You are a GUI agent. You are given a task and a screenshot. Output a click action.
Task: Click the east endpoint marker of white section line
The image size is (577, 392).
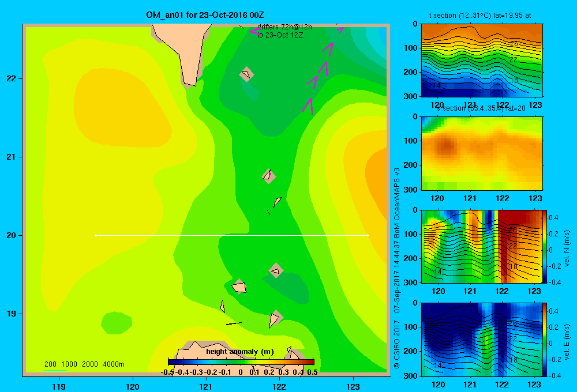(368, 235)
